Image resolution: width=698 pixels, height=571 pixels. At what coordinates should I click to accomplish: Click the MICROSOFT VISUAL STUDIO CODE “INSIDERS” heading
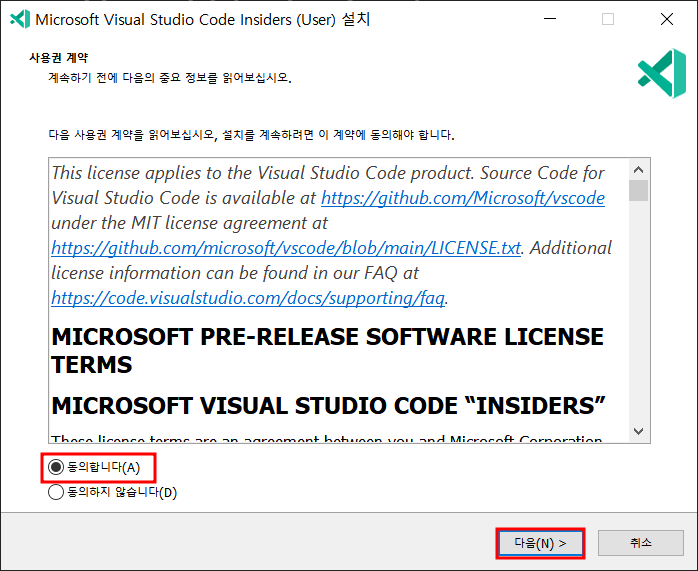[x=329, y=405]
